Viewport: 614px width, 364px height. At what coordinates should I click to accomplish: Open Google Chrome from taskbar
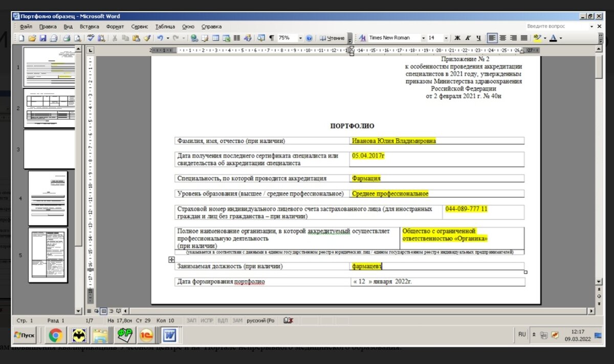(x=56, y=335)
